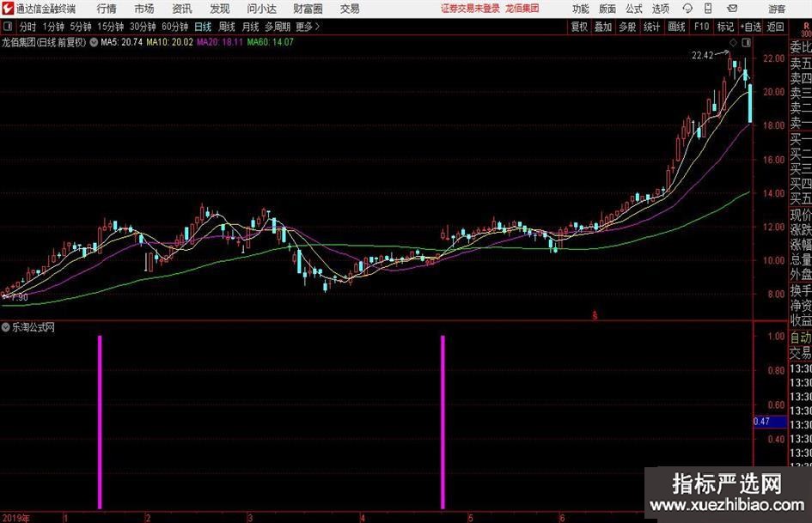Click the small S marker below the chart
The image size is (812, 523).
[x=595, y=315]
